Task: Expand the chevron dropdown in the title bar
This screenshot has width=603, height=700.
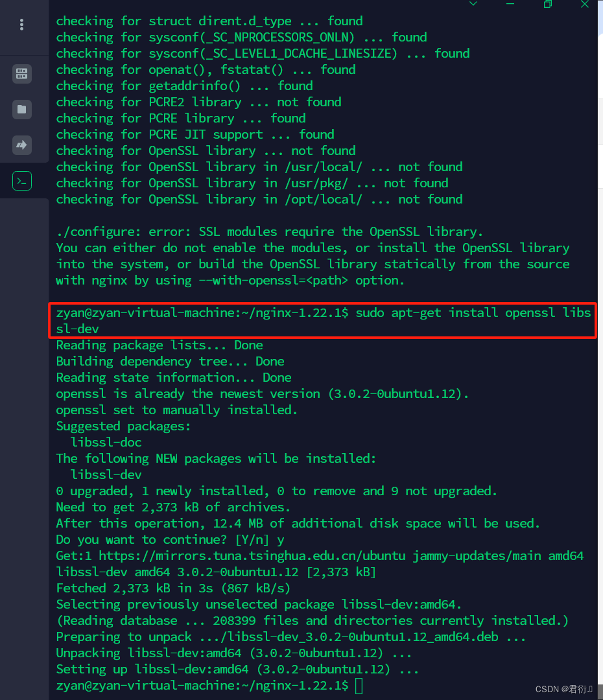Action: point(473,4)
